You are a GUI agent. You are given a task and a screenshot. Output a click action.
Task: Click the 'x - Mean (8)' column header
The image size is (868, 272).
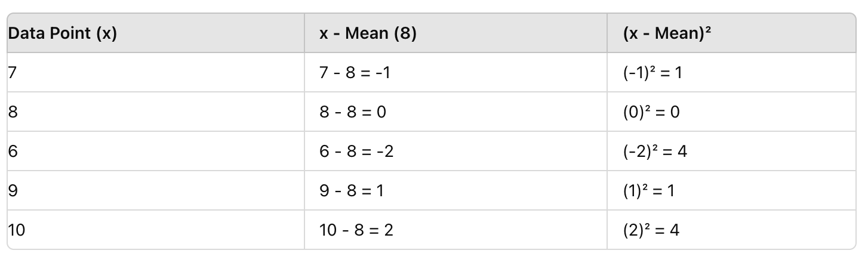[x=368, y=34]
